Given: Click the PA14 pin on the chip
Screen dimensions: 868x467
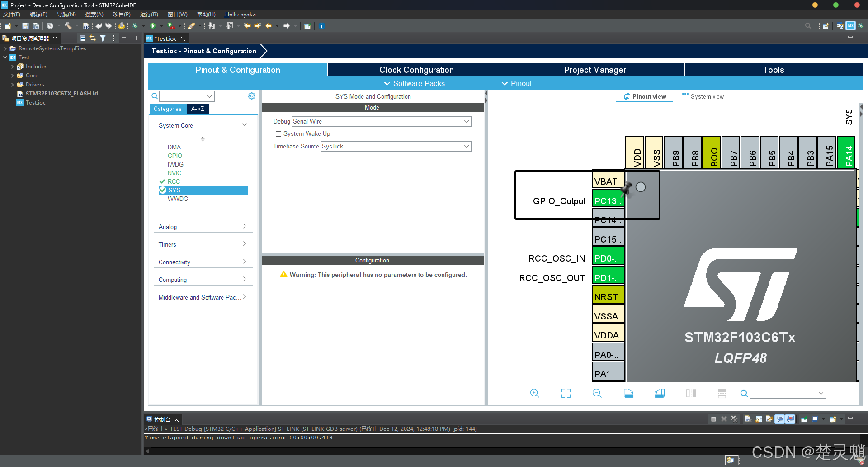Looking at the screenshot, I should (x=846, y=152).
